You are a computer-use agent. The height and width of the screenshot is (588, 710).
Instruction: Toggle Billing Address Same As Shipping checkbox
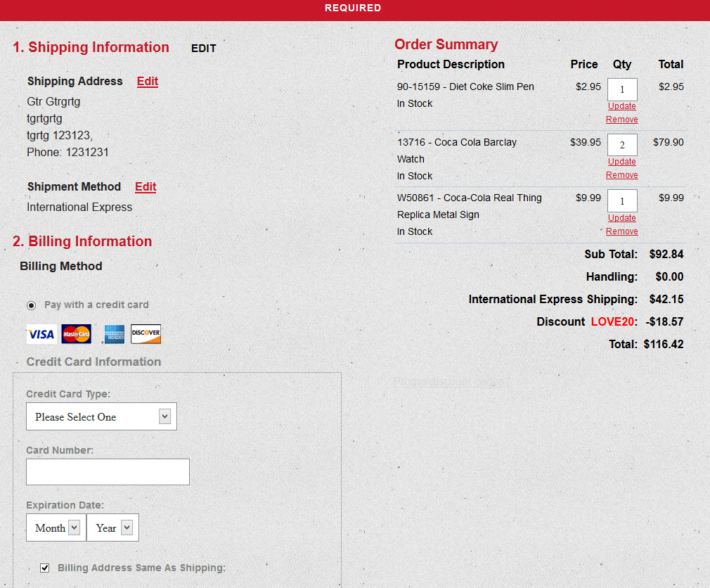(45, 568)
